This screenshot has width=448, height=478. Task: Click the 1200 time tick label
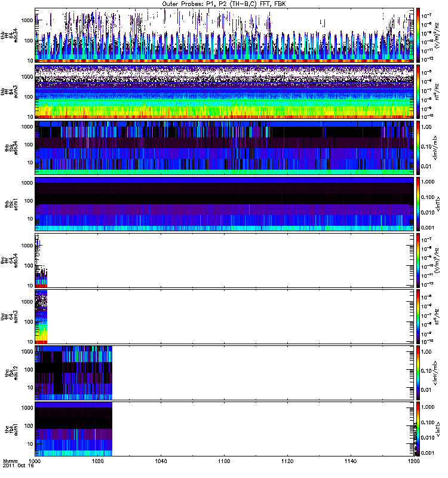click(413, 462)
